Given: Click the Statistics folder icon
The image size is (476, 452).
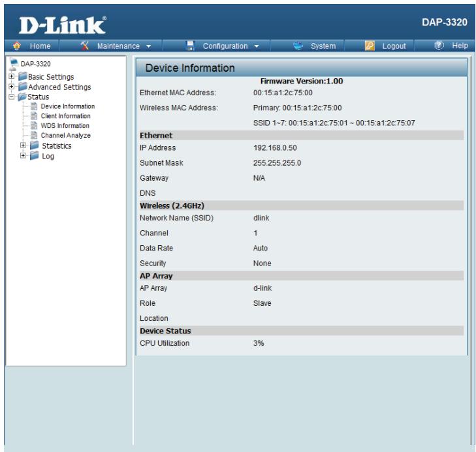Looking at the screenshot, I should coord(35,145).
